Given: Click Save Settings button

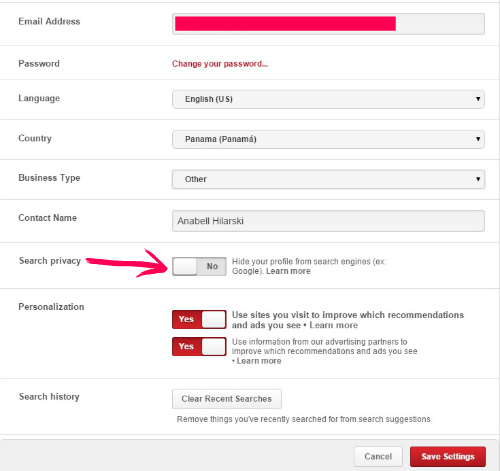Looking at the screenshot, I should [448, 456].
